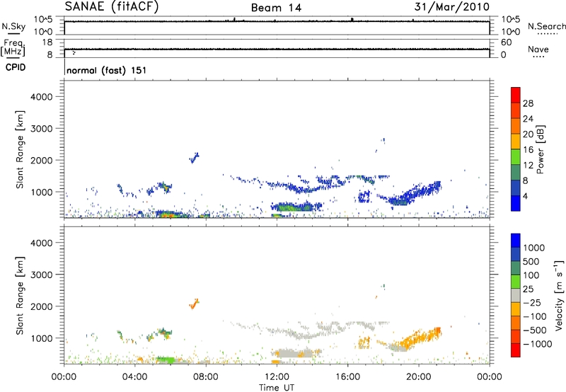
Task: Select the 'normal (fast) 151' CPID text
Action: point(107,70)
